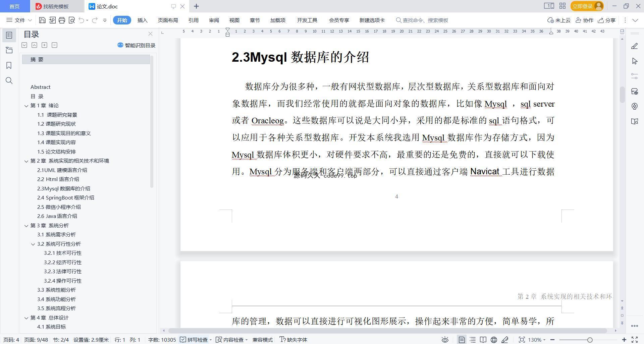The width and height of the screenshot is (644, 344).
Task: Click the move-up level icon in outline pane
Action: tap(34, 45)
